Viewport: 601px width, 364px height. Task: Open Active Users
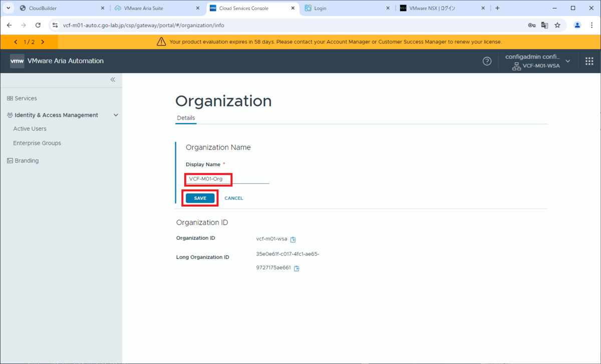coord(30,129)
